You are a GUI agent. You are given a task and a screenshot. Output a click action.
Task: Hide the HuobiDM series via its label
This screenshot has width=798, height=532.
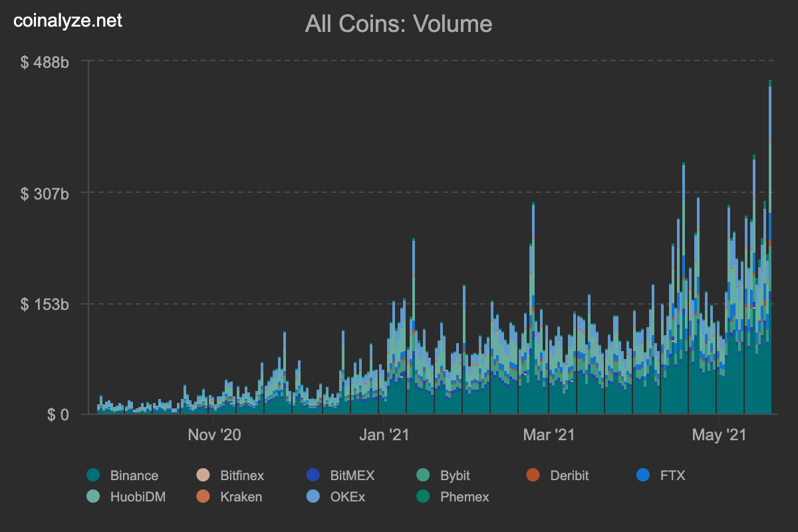coord(138,497)
